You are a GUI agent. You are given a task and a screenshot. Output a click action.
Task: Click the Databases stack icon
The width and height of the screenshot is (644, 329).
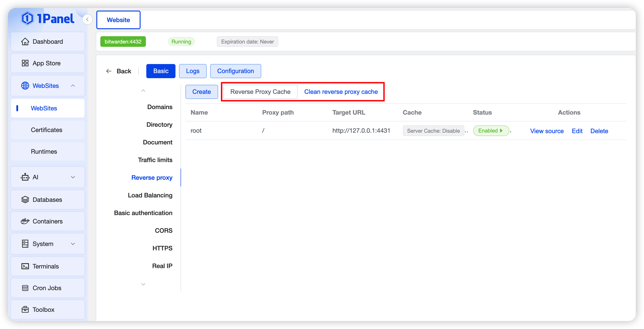point(25,200)
